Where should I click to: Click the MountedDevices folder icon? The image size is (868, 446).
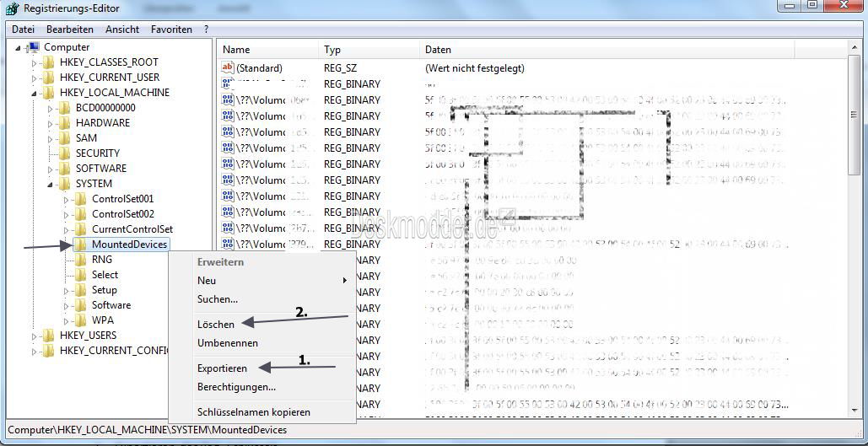(x=81, y=244)
